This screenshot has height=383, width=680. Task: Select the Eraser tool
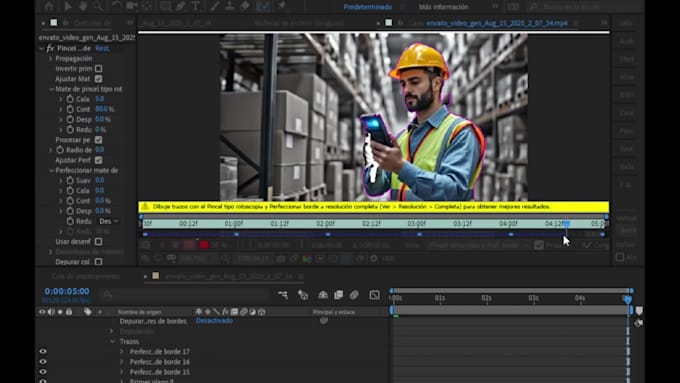click(x=245, y=6)
